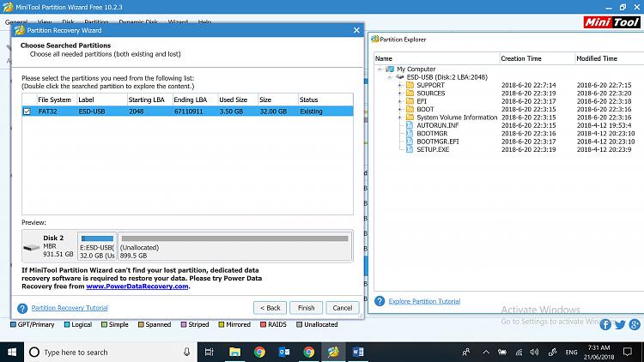The width and height of the screenshot is (644, 362).
Task: Open MiniTool Google Plus page icon
Action: pos(635,324)
